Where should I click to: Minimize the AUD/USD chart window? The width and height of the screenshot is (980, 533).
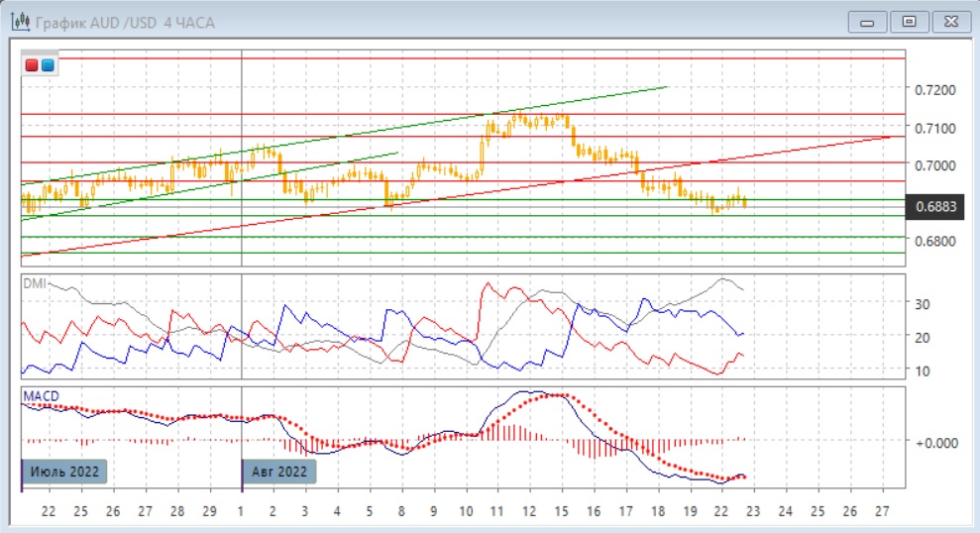872,21
